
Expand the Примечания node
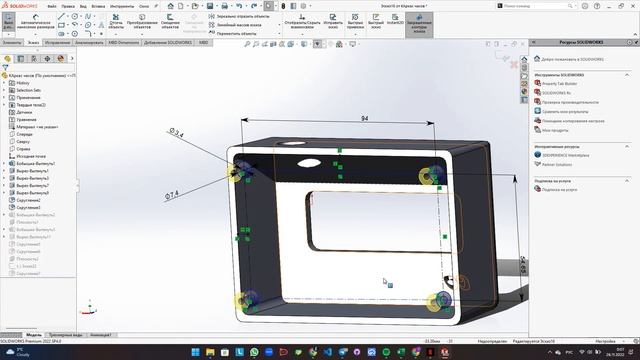[4, 98]
